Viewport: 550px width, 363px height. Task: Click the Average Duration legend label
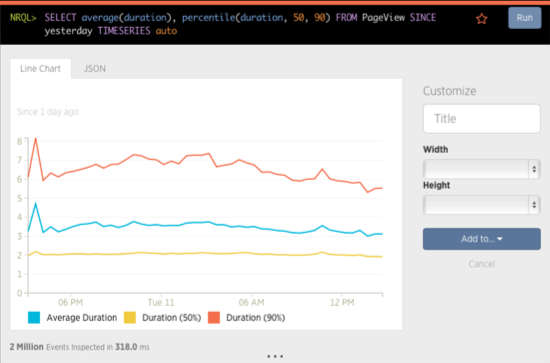(82, 318)
